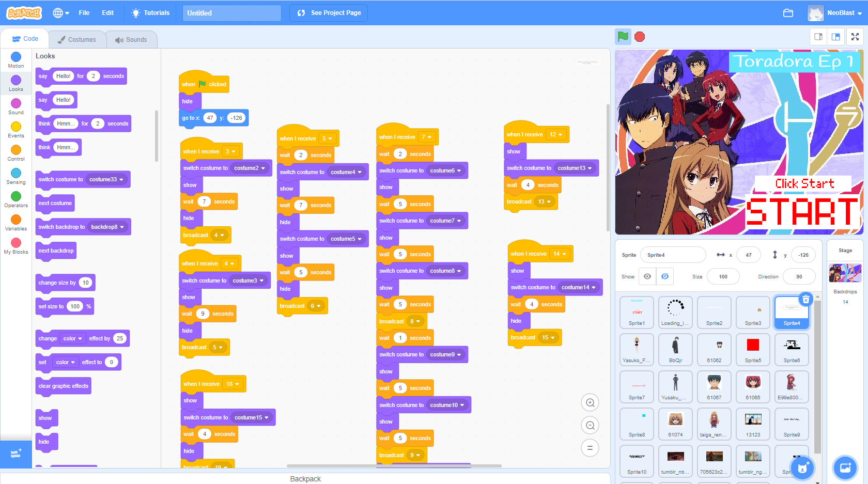The height and width of the screenshot is (484, 868).
Task: Select the Looks block category
Action: pyautogui.click(x=16, y=83)
